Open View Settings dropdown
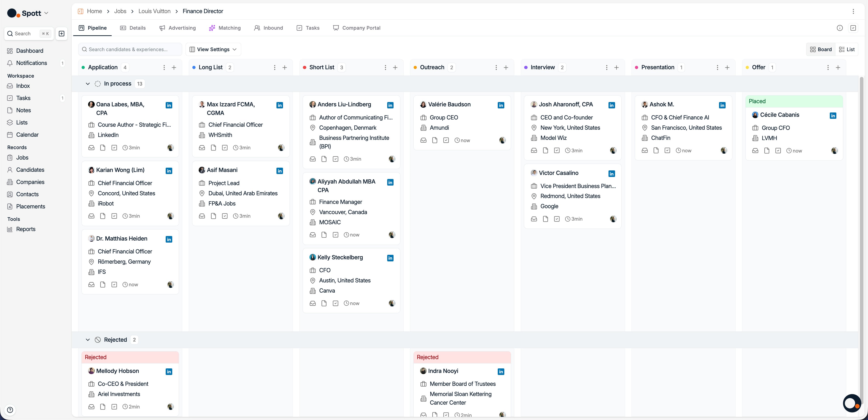Viewport: 868px width, 420px height. click(x=213, y=49)
